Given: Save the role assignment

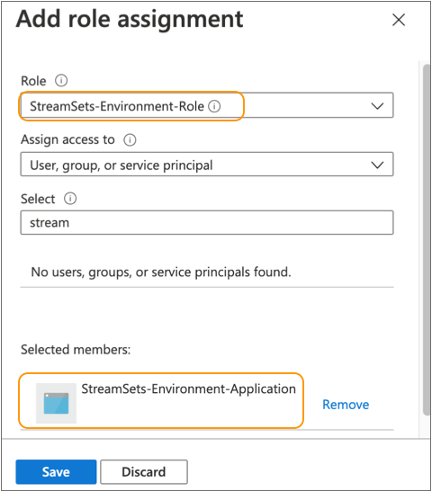Looking at the screenshot, I should coord(56,472).
